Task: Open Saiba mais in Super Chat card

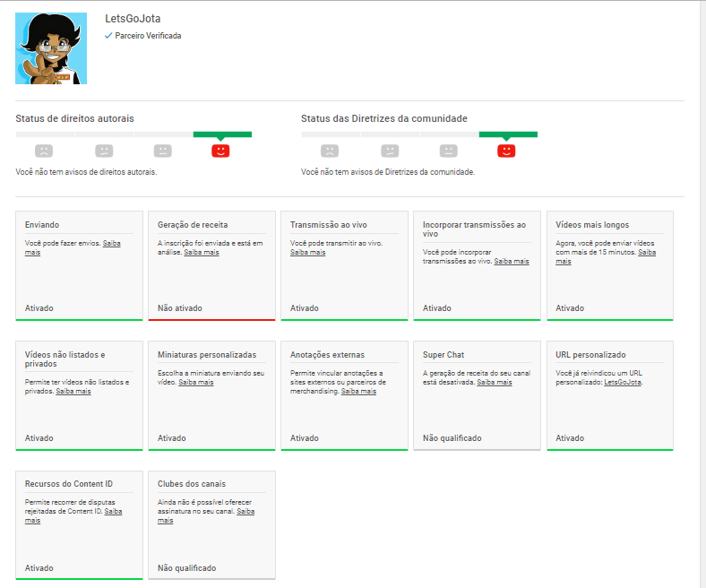Action: pos(495,382)
